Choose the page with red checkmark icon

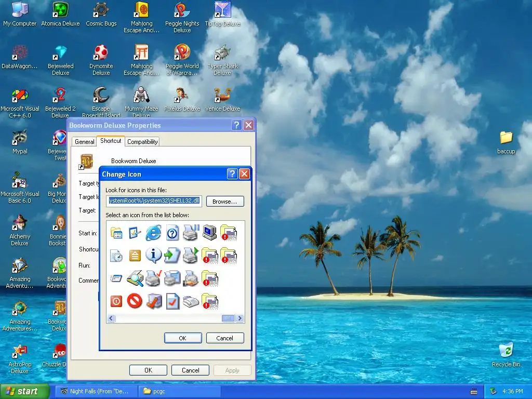172,301
